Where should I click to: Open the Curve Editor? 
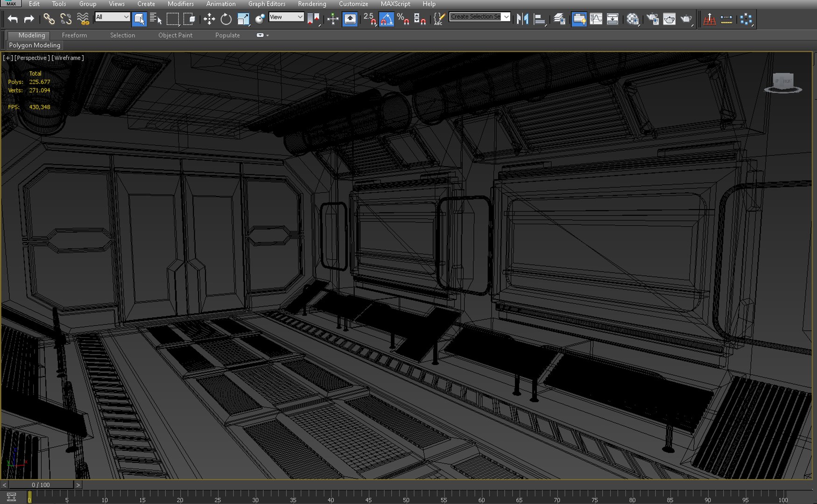click(x=596, y=19)
